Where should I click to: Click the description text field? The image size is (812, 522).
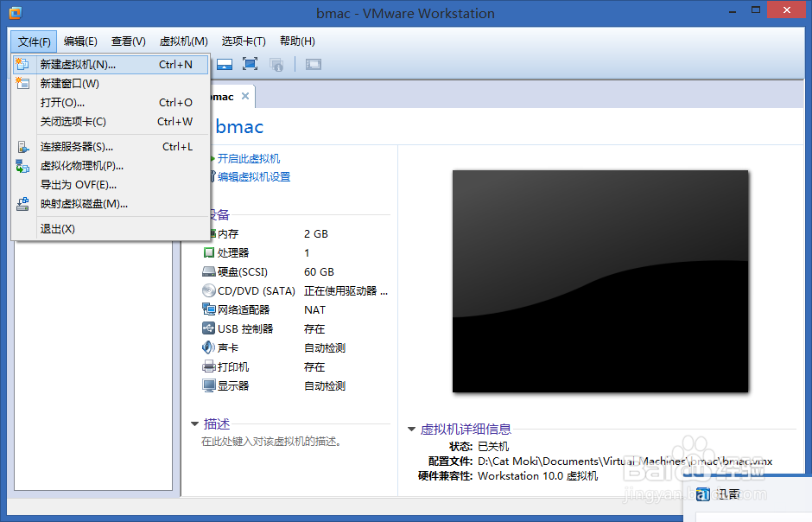pyautogui.click(x=271, y=442)
